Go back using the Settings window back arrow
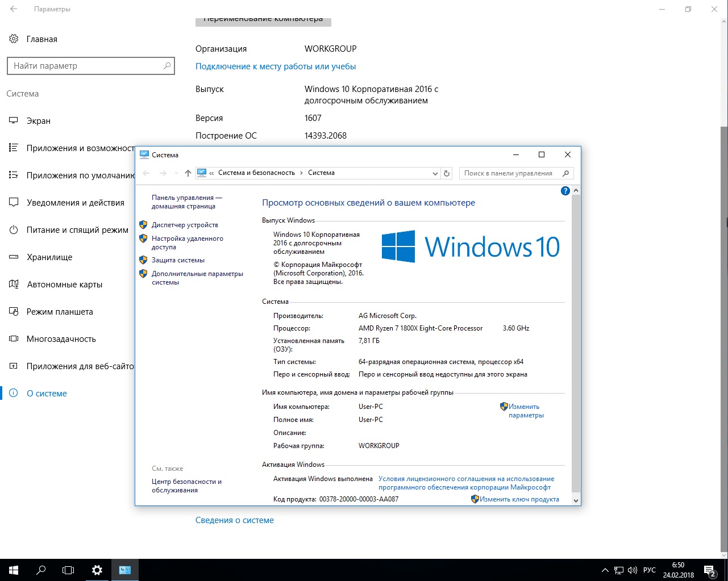Screen dimensions: 728x581 (14, 9)
